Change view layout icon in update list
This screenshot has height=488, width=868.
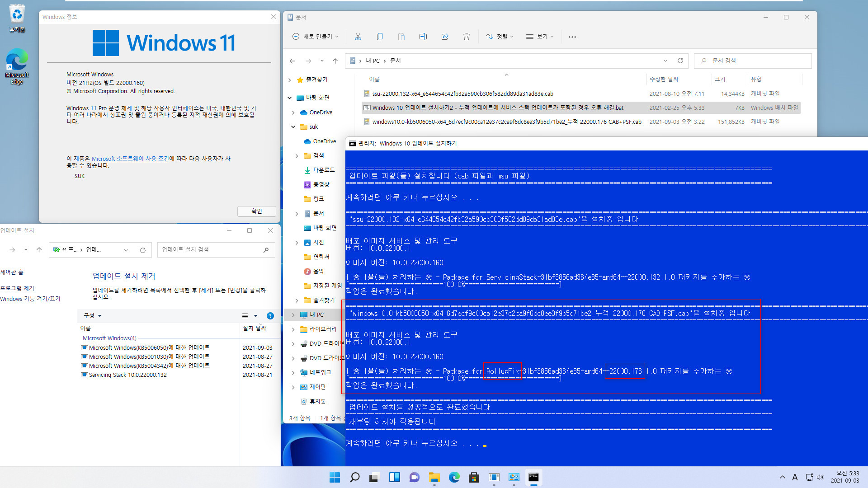coord(245,316)
